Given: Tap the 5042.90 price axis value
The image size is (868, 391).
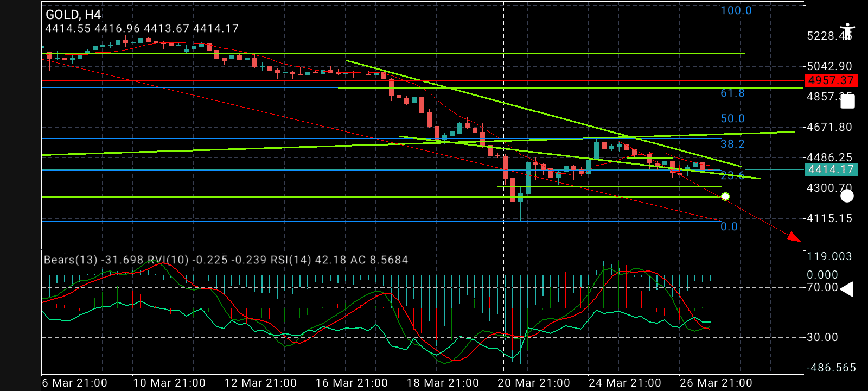Looking at the screenshot, I should [829, 66].
